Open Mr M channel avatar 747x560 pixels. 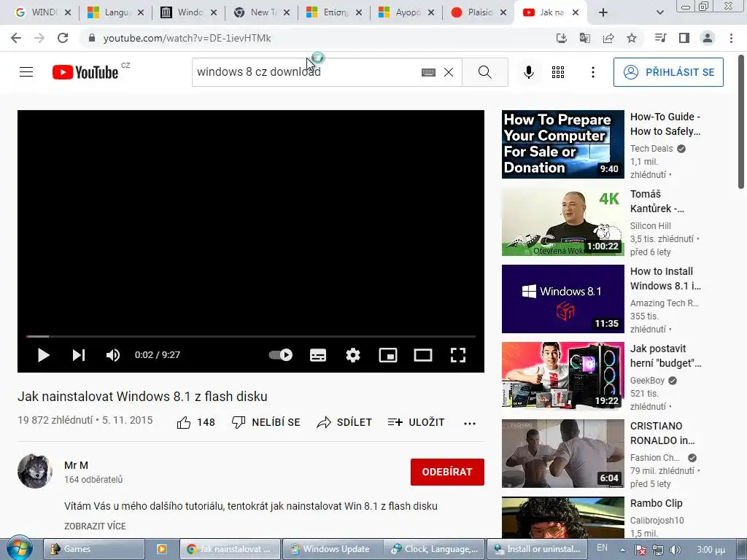click(x=35, y=471)
